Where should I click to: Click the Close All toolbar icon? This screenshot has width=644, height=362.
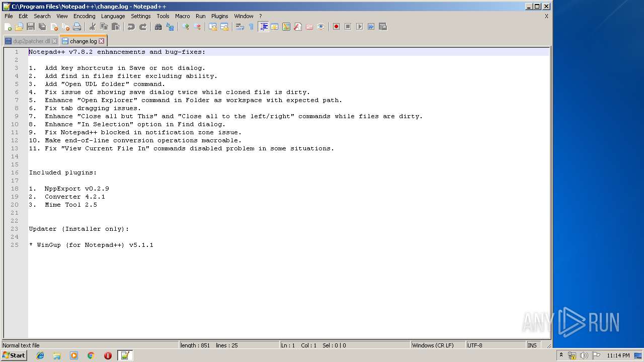(65, 27)
